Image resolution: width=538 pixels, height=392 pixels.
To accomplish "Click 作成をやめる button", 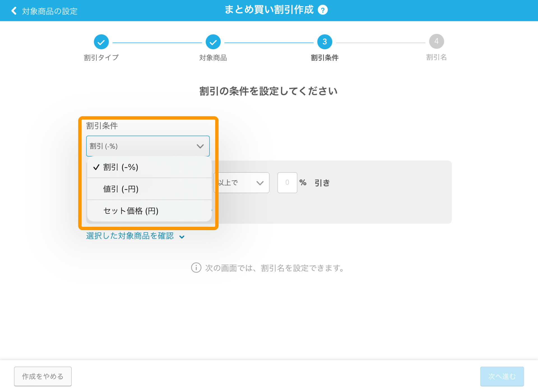I will pos(42,376).
